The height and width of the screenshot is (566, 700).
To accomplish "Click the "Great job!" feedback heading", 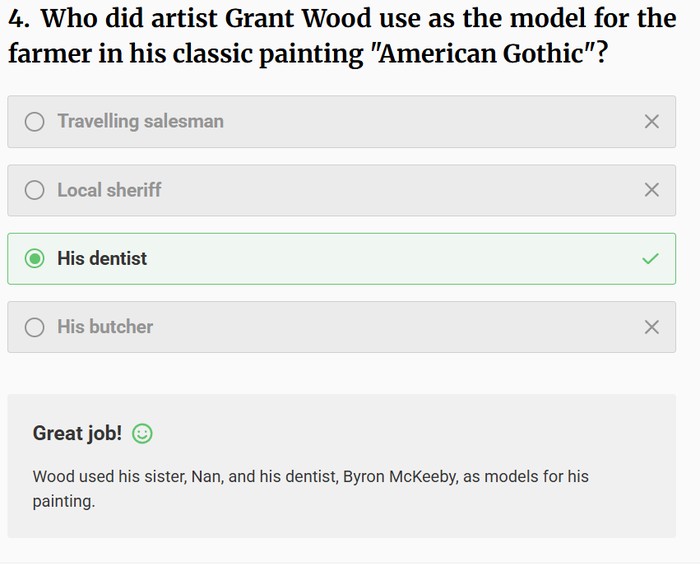I will click(x=77, y=433).
